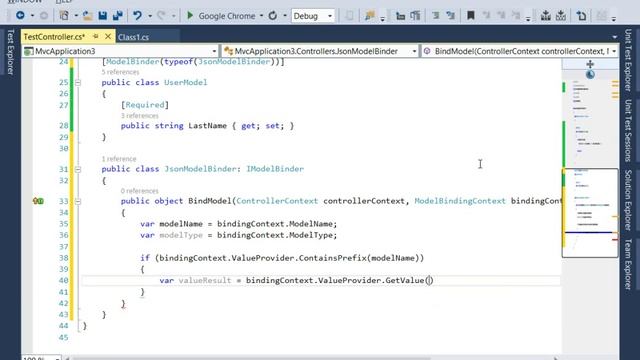The height and width of the screenshot is (360, 640).
Task: Click the modelType variable on line 36
Action: click(181, 235)
